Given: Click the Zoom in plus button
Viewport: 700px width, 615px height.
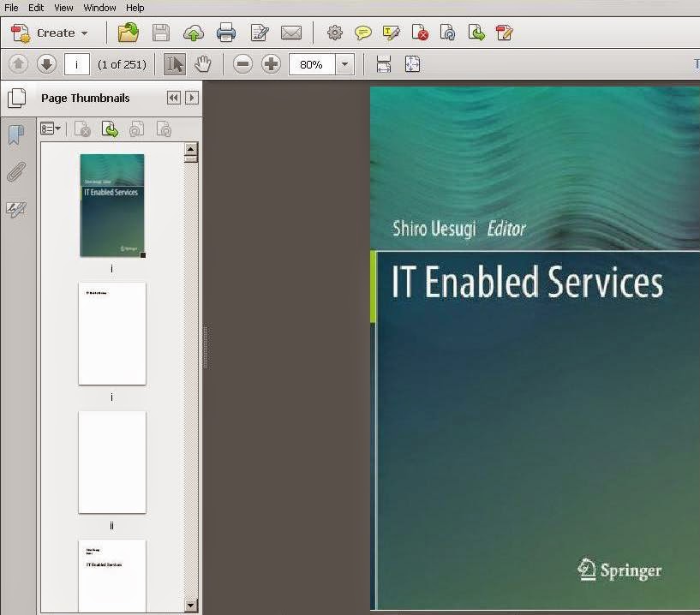Looking at the screenshot, I should (x=271, y=64).
